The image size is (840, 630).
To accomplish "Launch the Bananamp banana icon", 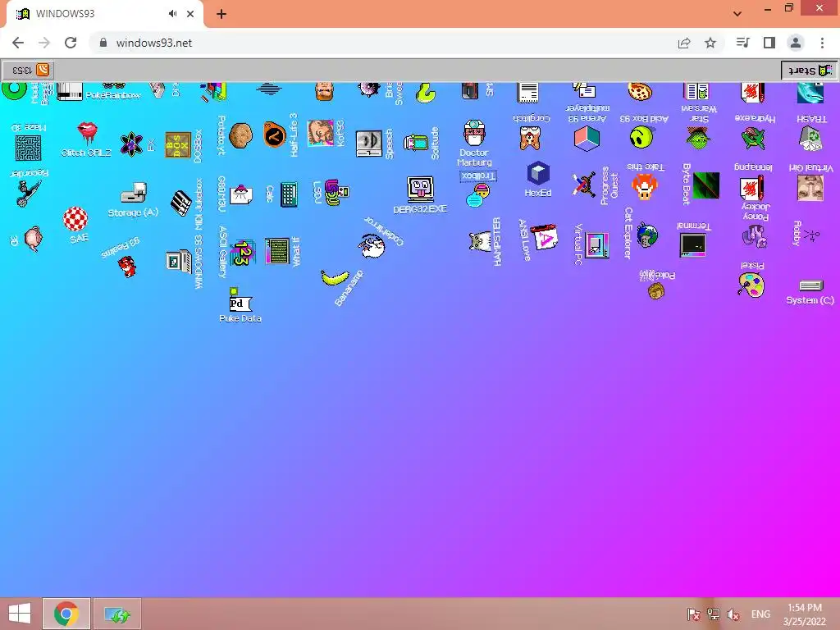I will pos(335,277).
